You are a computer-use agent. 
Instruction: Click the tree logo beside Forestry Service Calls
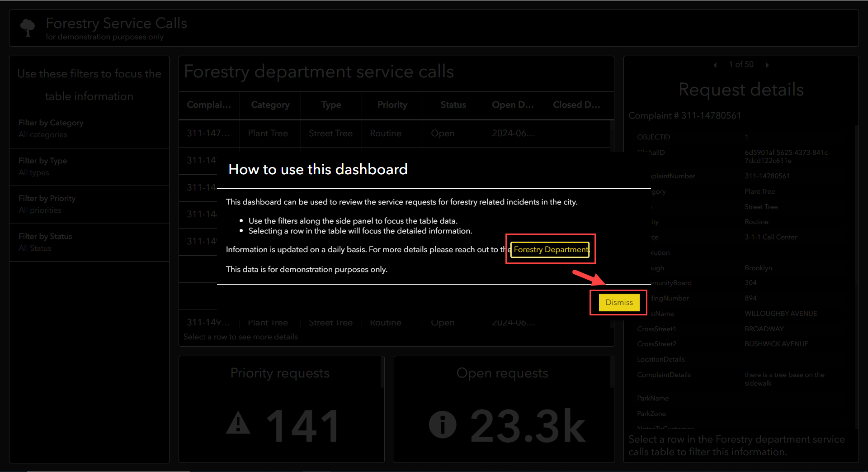28,28
